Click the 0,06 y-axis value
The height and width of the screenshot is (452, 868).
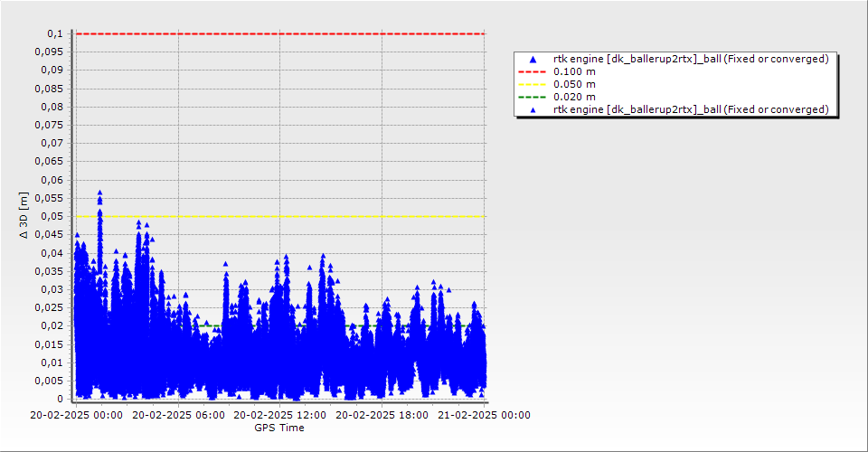[x=52, y=180]
